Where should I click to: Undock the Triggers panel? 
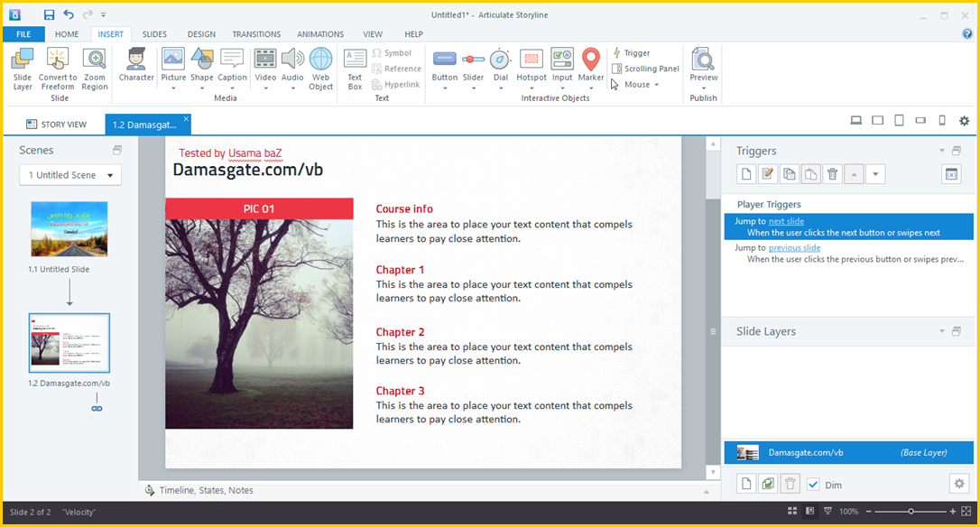click(x=957, y=151)
